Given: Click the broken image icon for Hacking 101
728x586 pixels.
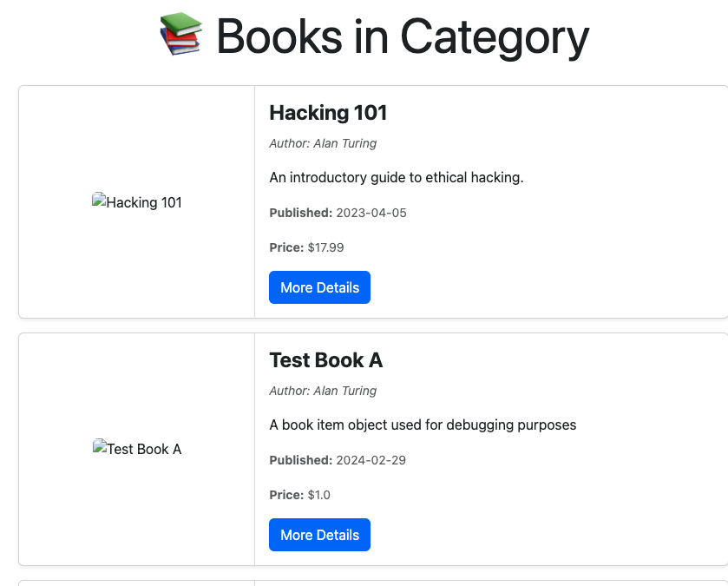Looking at the screenshot, I should coord(99,200).
